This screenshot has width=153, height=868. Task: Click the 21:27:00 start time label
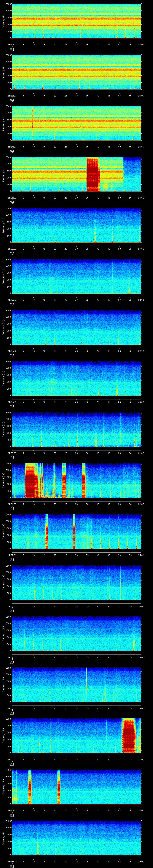tap(12, 300)
